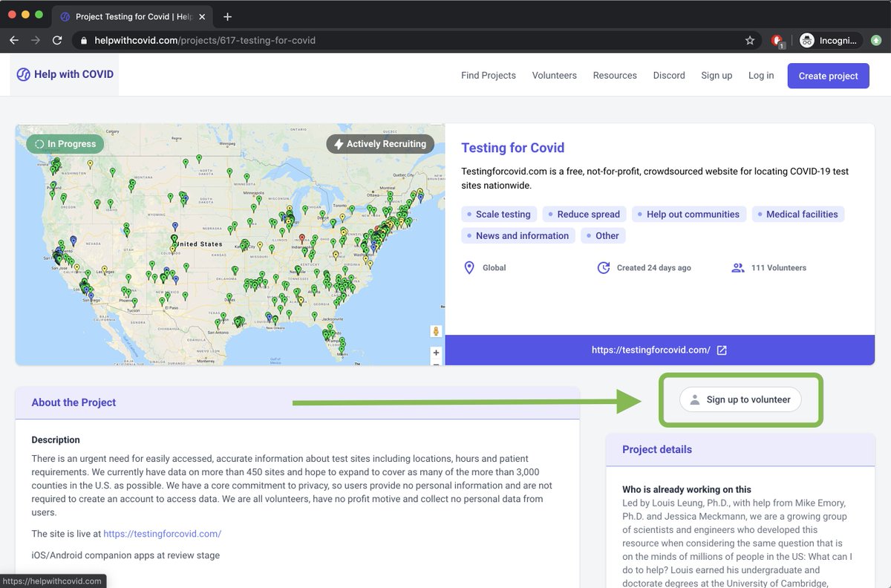This screenshot has height=588, width=891.
Task: Open Find Projects page
Action: (x=489, y=75)
